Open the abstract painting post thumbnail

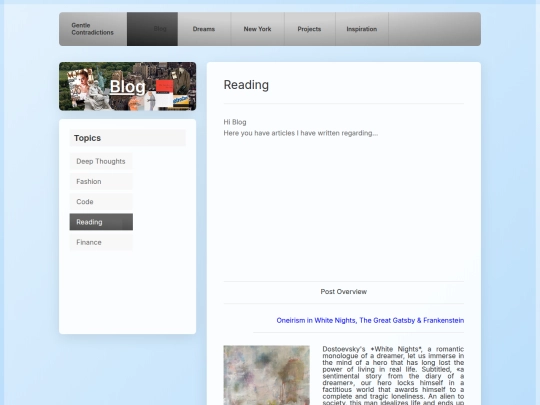[x=267, y=375]
